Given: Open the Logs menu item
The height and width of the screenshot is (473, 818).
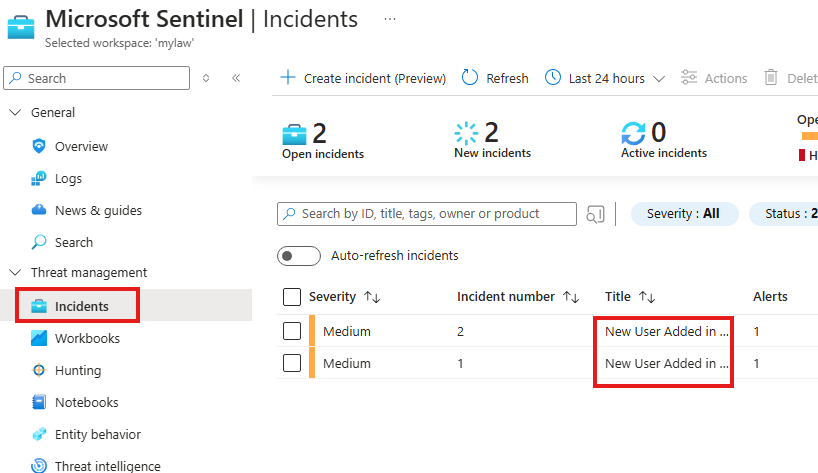Looking at the screenshot, I should coord(68,178).
